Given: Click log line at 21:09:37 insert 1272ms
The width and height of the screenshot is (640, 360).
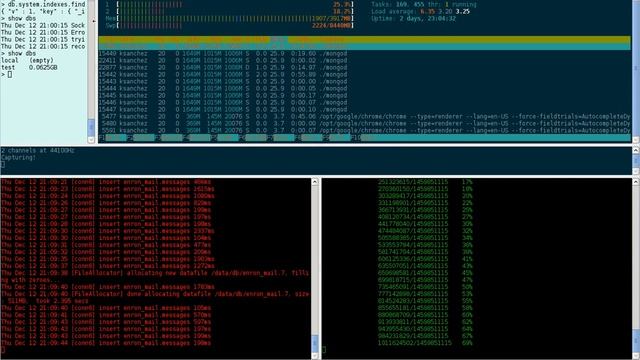Looking at the screenshot, I should tap(108, 266).
